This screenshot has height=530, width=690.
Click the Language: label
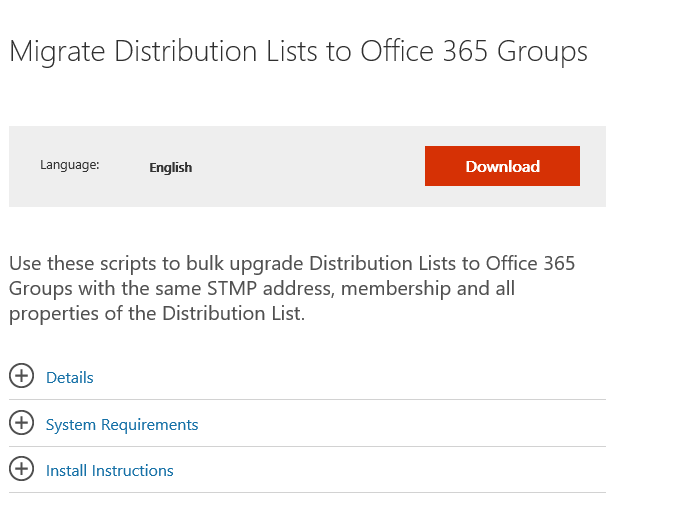point(70,165)
